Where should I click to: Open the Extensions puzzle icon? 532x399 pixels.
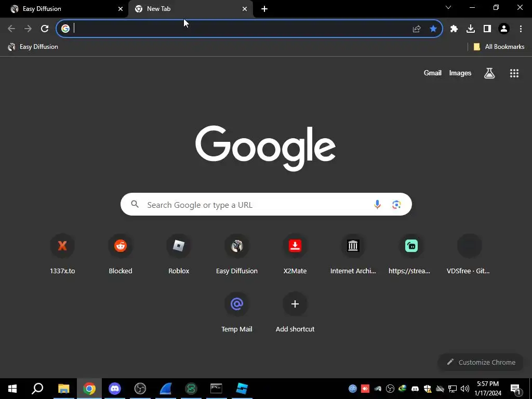tap(454, 29)
